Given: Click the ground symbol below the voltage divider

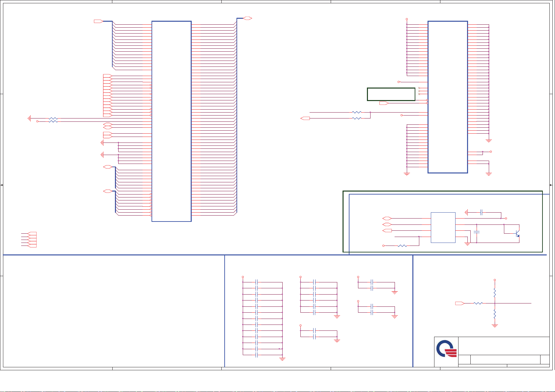Looking at the screenshot, I should [x=495, y=326].
